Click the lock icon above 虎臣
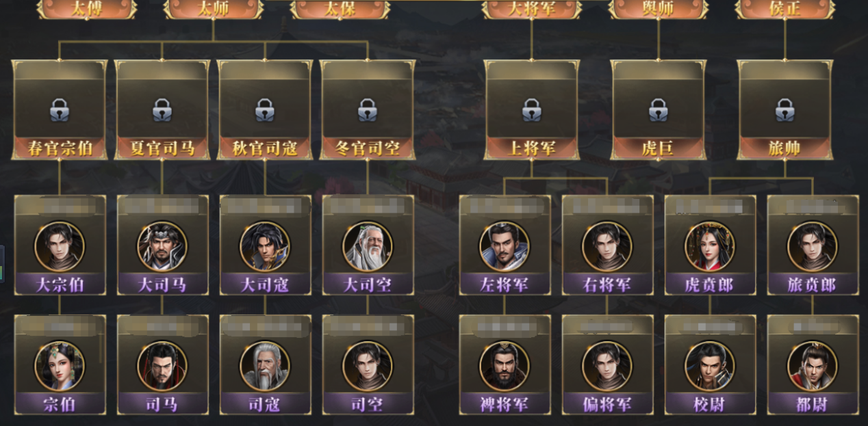The width and height of the screenshot is (868, 426). coord(658,109)
